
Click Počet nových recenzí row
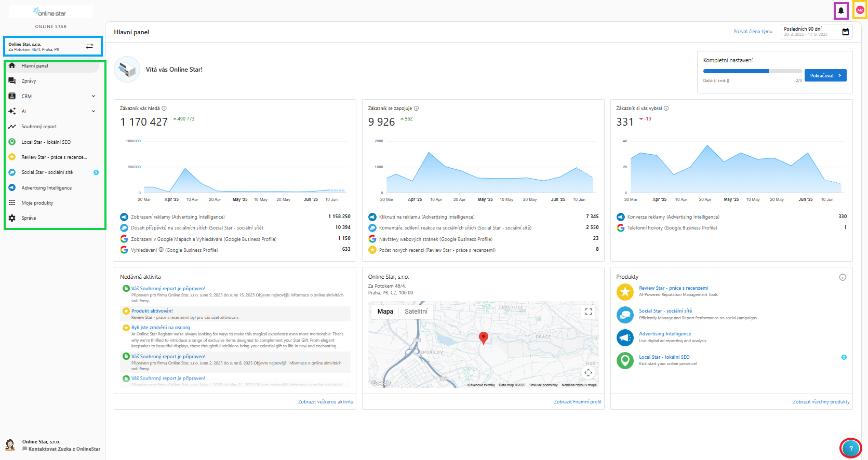pyautogui.click(x=484, y=250)
